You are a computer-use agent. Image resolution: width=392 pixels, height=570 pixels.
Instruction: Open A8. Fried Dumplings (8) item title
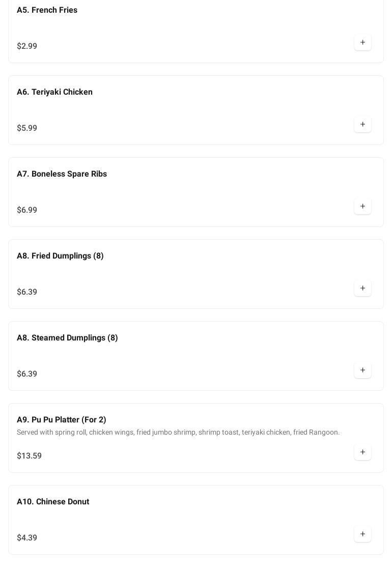coord(60,256)
